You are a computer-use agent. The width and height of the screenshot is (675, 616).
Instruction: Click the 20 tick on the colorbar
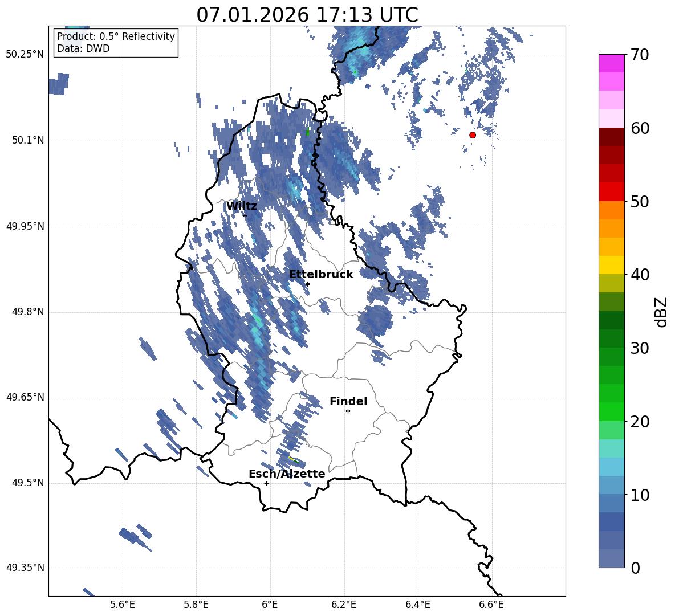click(x=640, y=422)
